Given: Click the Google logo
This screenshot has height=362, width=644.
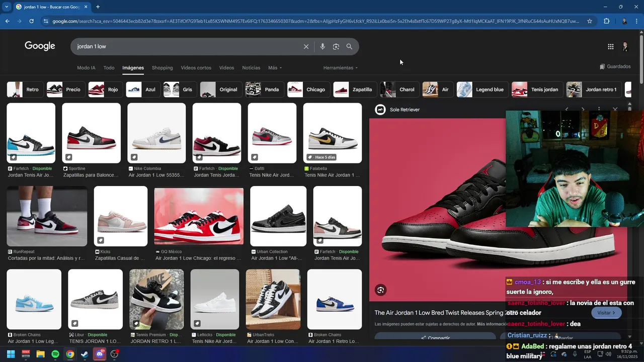Looking at the screenshot, I should (40, 46).
